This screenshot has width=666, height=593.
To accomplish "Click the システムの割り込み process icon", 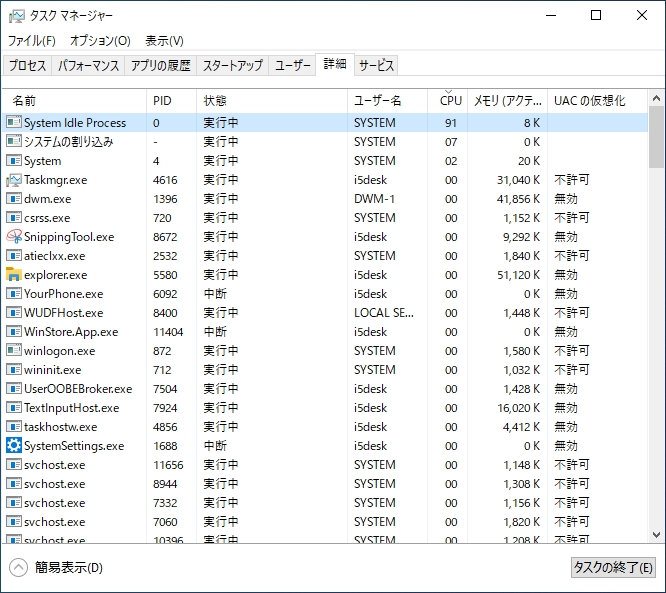I will 14,141.
